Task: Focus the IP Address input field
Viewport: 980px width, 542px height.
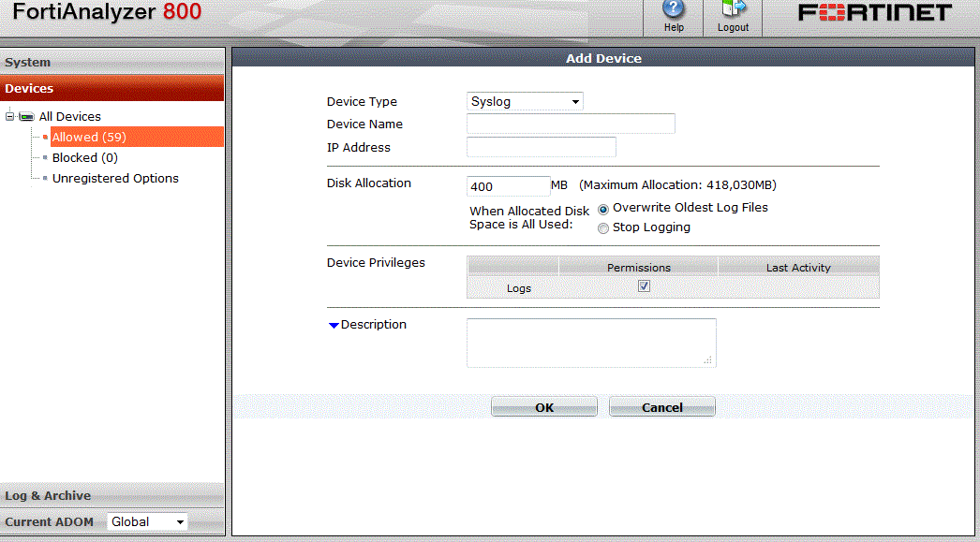Action: point(542,147)
